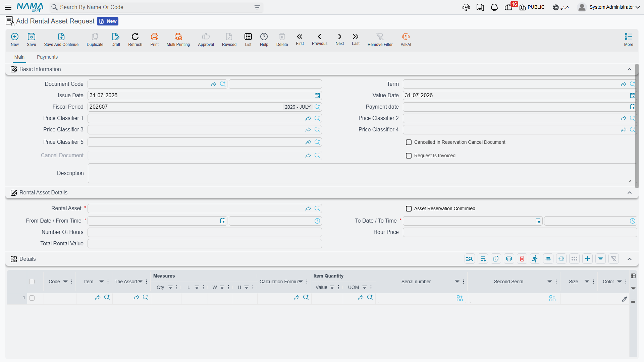644x362 pixels.
Task: Duplicate the current document
Action: point(95,40)
